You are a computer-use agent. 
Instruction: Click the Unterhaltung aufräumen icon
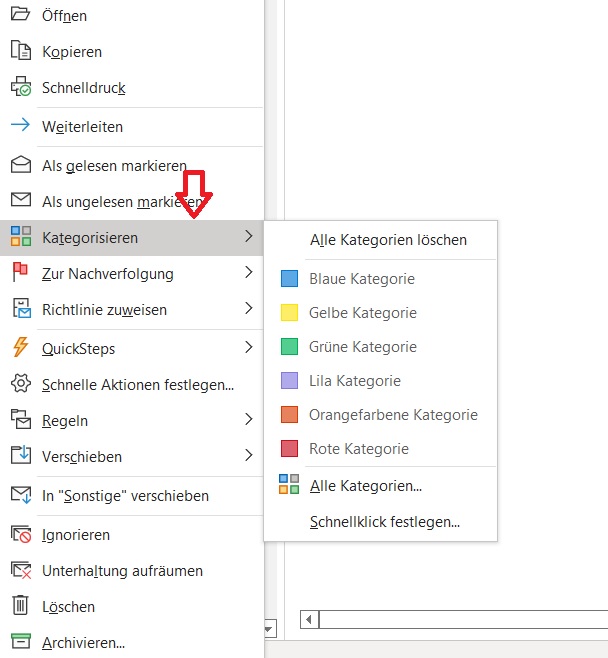point(21,569)
